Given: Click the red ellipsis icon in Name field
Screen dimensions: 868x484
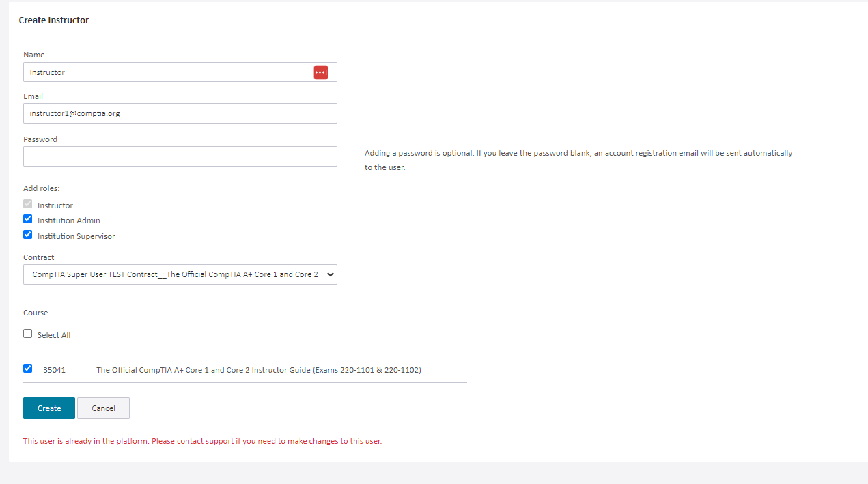Looking at the screenshot, I should [x=321, y=72].
